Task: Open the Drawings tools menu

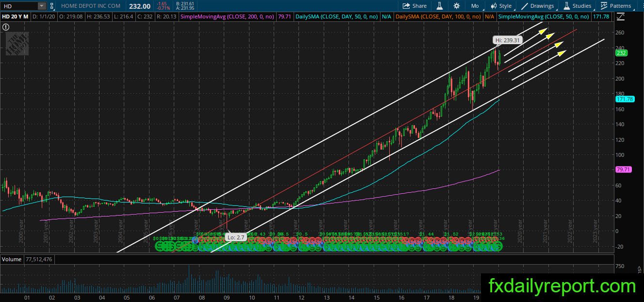Action: tap(537, 6)
